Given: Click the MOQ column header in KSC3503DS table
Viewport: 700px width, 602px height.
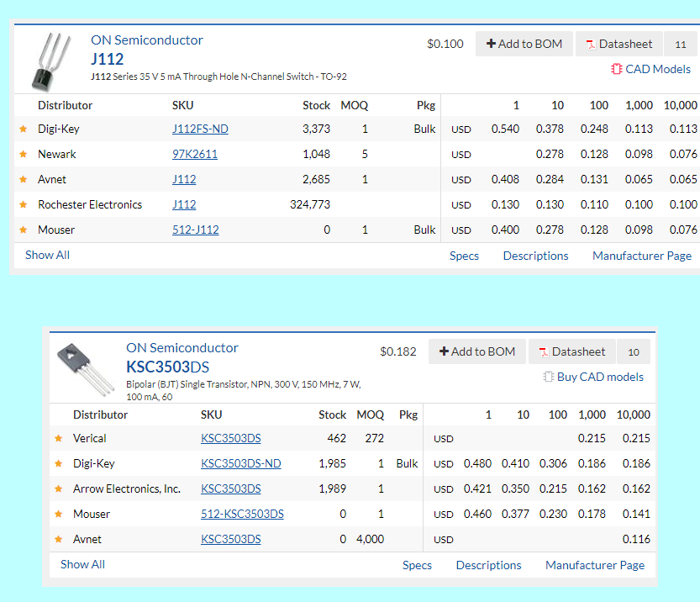Looking at the screenshot, I should pos(370,415).
